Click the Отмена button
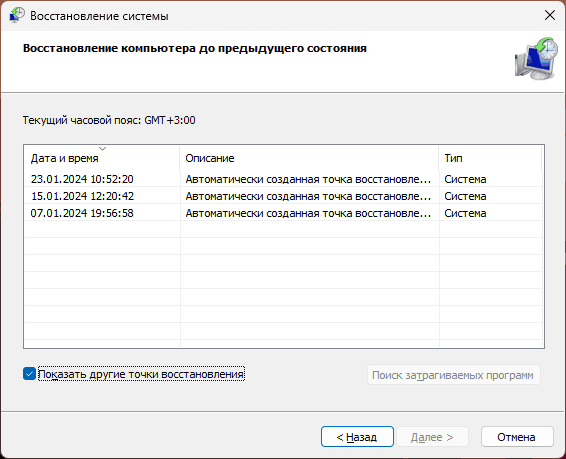Viewport: 566px width, 459px height. click(517, 437)
